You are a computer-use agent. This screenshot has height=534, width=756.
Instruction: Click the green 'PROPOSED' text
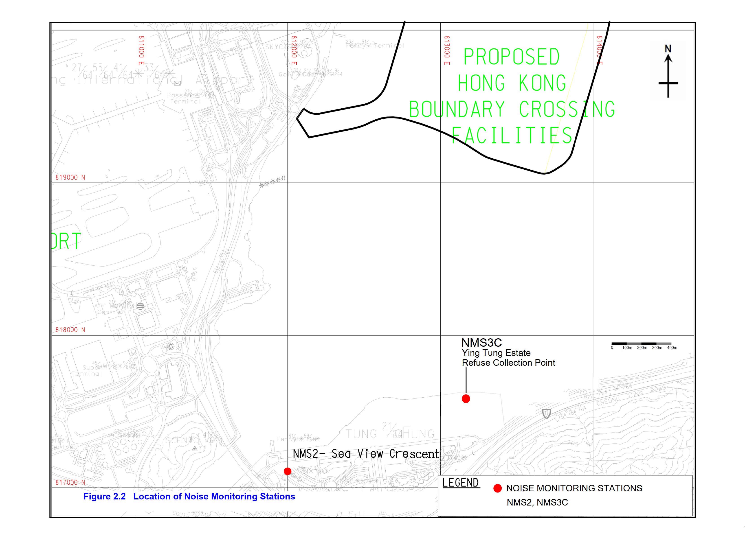[x=512, y=57]
